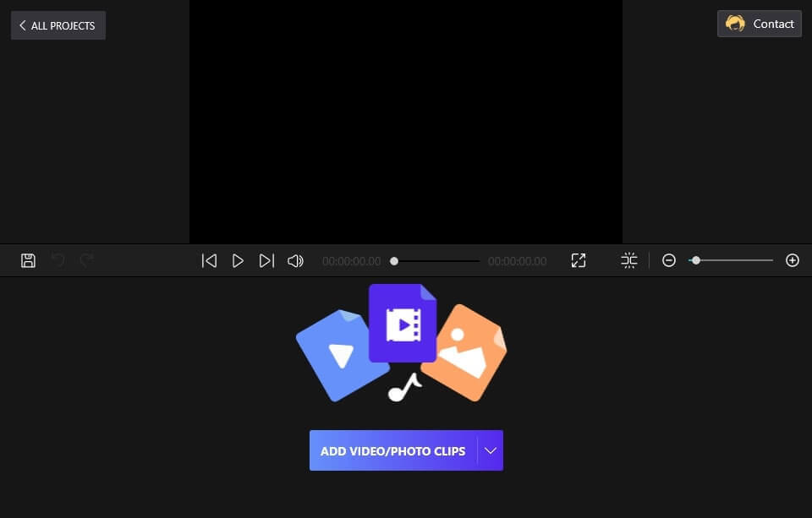Image resolution: width=812 pixels, height=518 pixels.
Task: Jump to previous clip start
Action: click(209, 260)
